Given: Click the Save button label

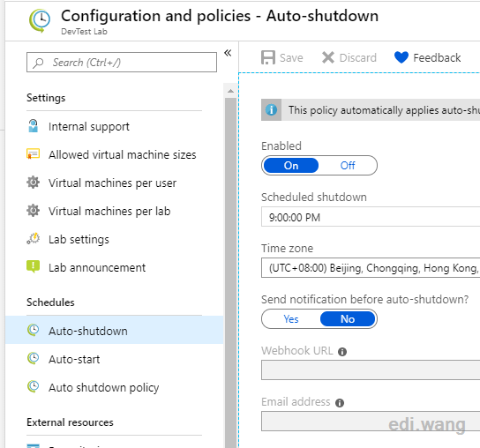Looking at the screenshot, I should (291, 57).
